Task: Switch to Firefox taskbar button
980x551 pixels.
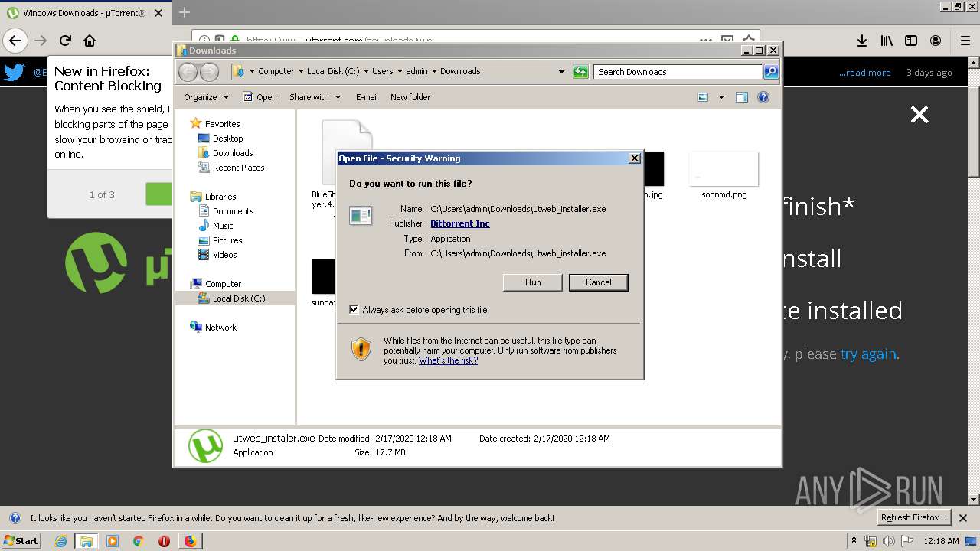Action: pos(190,541)
